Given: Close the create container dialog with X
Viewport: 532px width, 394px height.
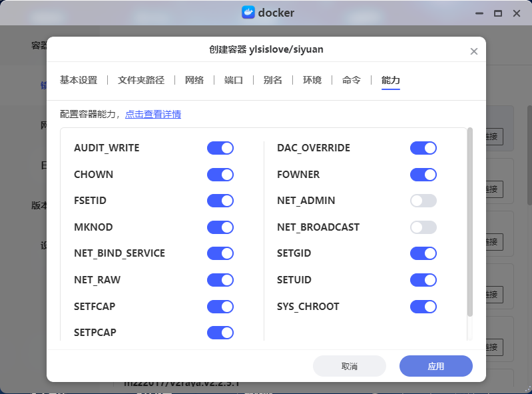Looking at the screenshot, I should click(x=474, y=51).
